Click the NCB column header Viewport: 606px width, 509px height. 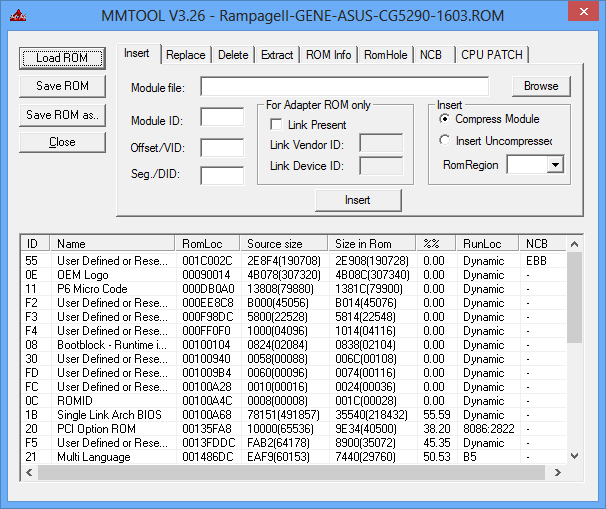[x=543, y=244]
